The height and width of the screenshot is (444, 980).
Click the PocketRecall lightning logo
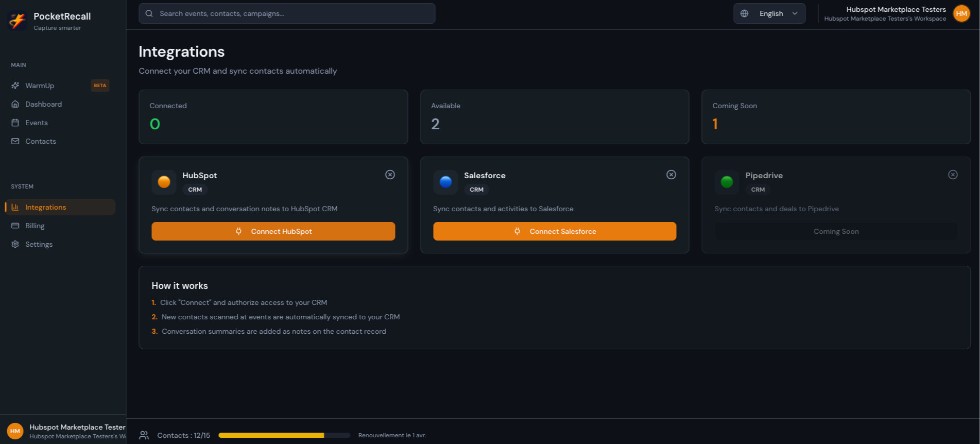[x=18, y=21]
